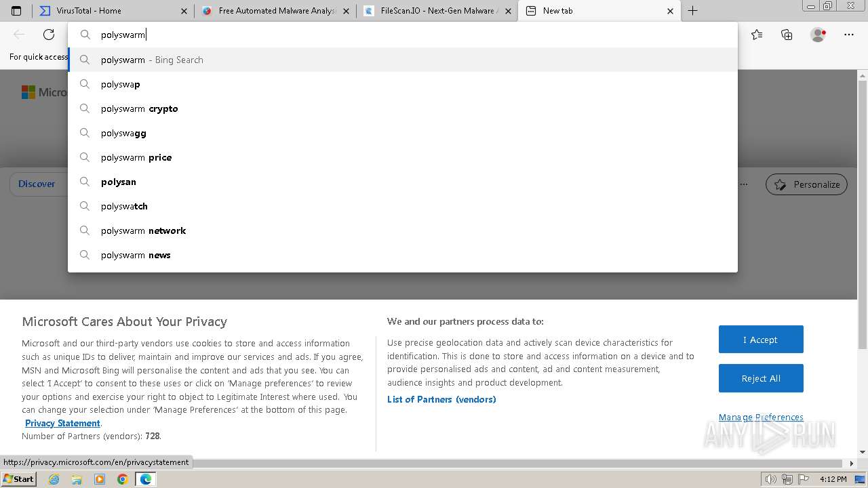Restore down the browser window
The width and height of the screenshot is (868, 488).
pos(827,6)
